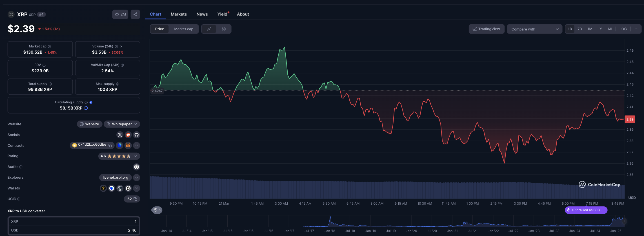
Task: Open the audit provider icon in Audits
Action: pos(137,167)
